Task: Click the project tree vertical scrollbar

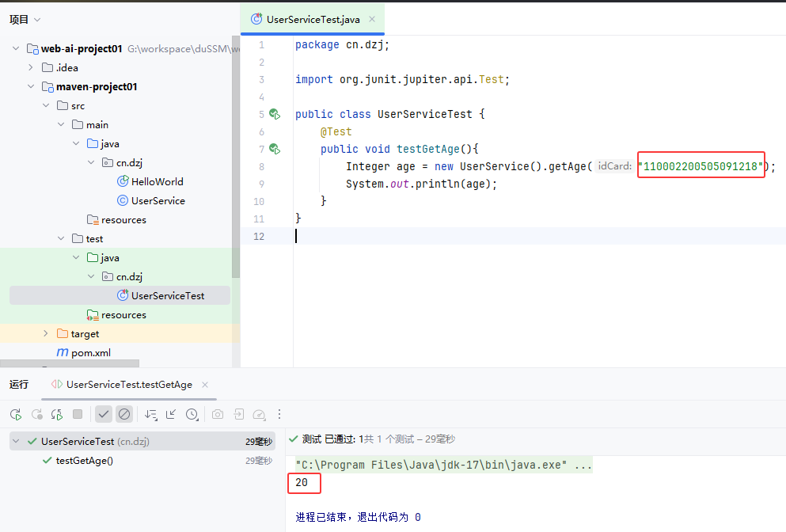Action: [x=235, y=158]
